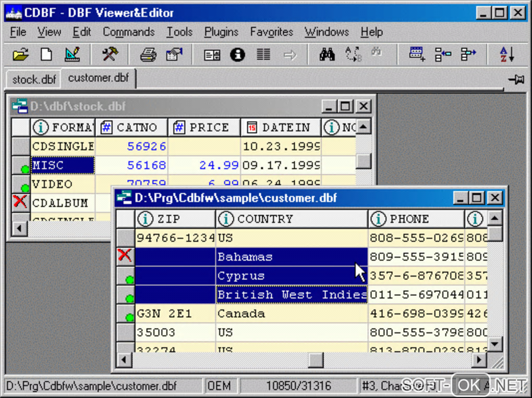
Task: Open the Plugins menu
Action: point(221,32)
